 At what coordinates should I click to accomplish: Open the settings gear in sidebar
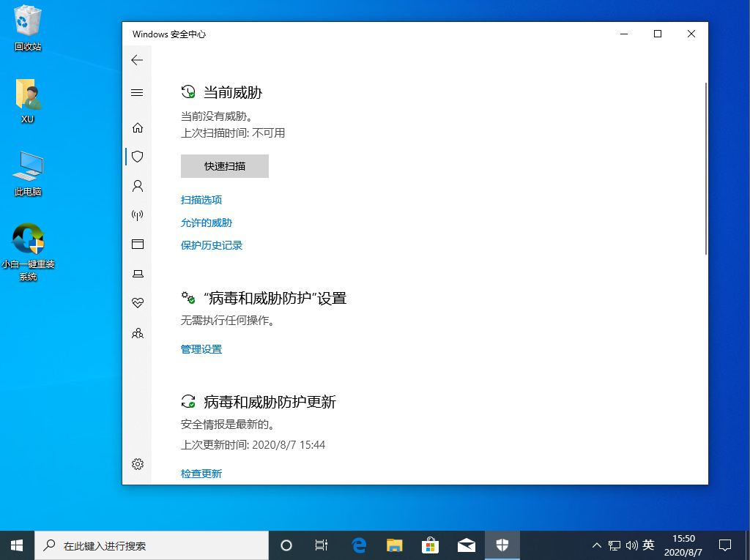tap(137, 463)
